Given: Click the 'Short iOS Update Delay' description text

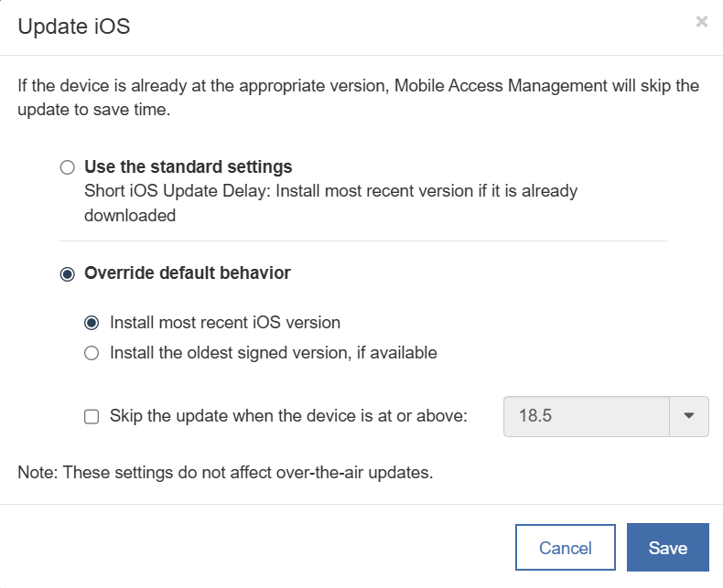Looking at the screenshot, I should pos(329,192).
